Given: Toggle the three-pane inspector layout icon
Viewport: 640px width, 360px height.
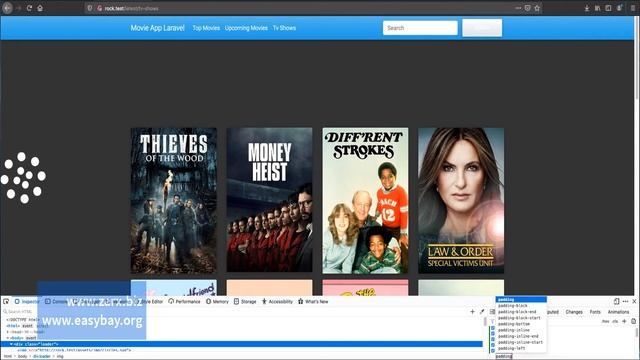Looking at the screenshot, I should click(x=492, y=312).
